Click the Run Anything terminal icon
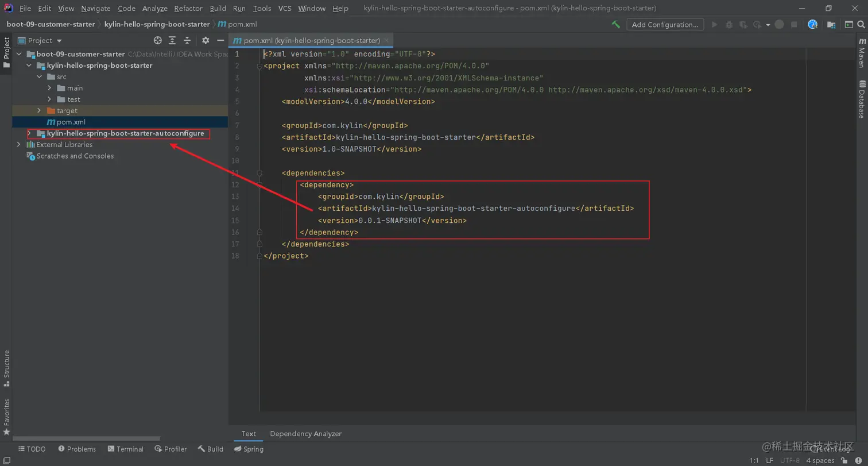Image resolution: width=868 pixels, height=466 pixels. click(848, 24)
